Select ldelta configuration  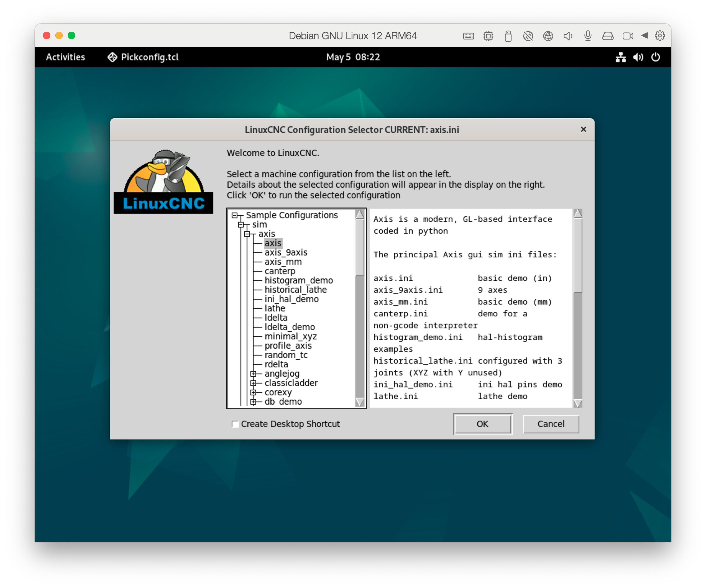click(x=276, y=318)
